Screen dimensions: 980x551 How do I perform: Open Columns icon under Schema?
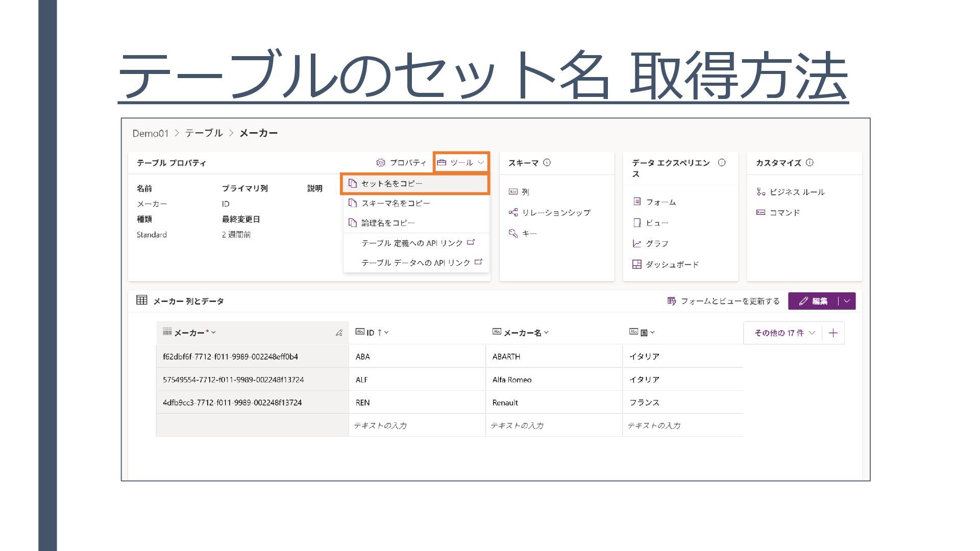pyautogui.click(x=513, y=192)
